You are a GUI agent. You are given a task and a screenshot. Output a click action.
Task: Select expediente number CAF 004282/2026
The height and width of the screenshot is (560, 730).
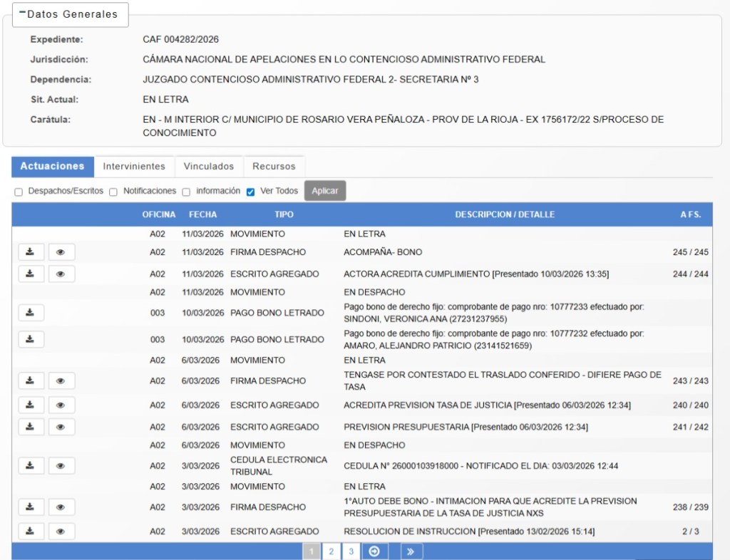click(x=180, y=39)
